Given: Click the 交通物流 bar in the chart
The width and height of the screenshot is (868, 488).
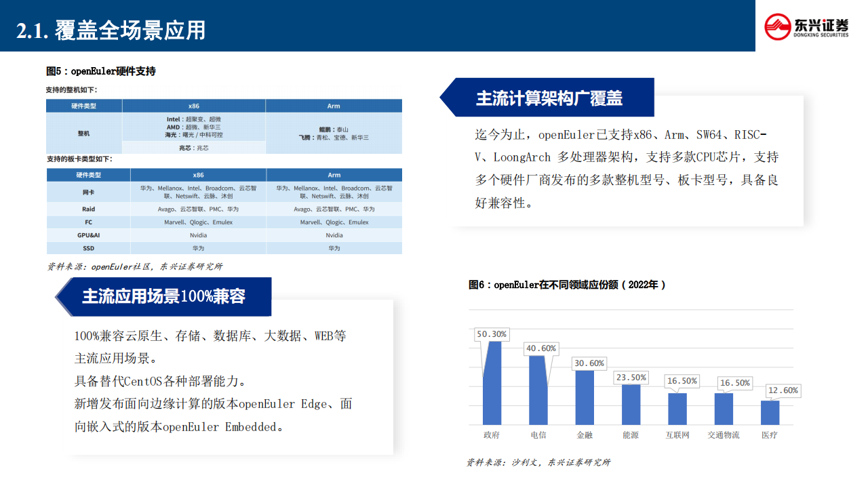Looking at the screenshot, I should coord(724,409).
